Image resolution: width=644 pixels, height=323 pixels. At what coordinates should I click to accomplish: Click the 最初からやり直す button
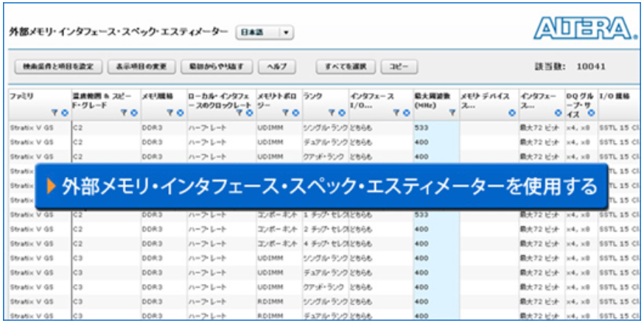click(x=217, y=66)
